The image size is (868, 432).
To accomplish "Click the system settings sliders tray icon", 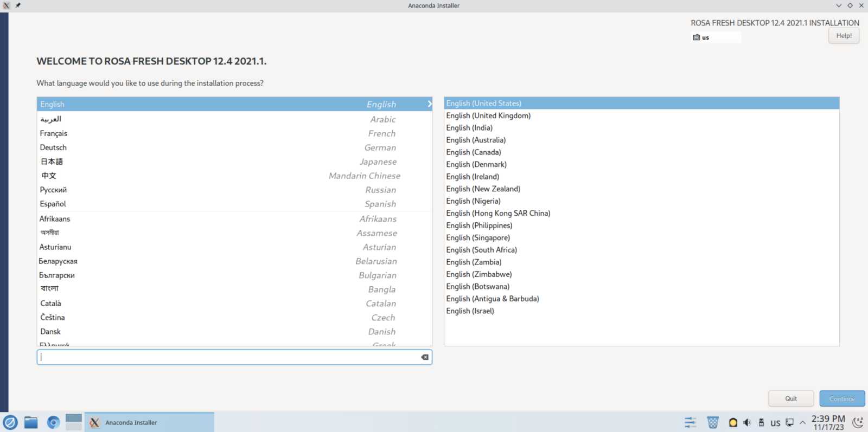I will point(690,422).
